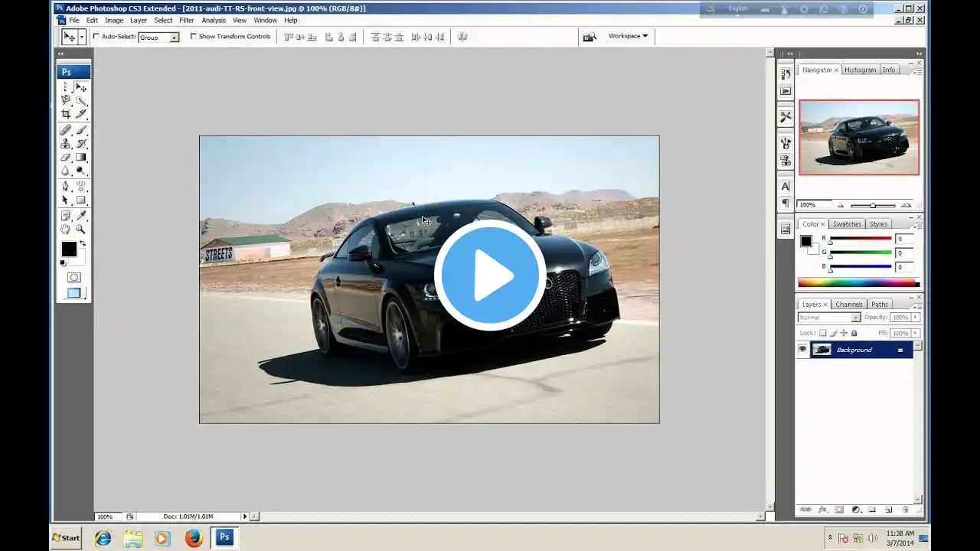Open the Auto-Select Group dropdown

(158, 37)
